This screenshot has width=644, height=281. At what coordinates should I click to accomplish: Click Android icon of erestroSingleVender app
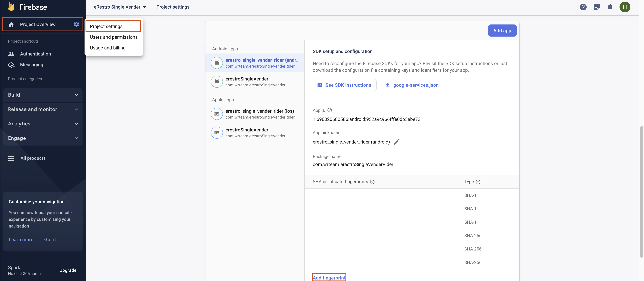coord(217,81)
